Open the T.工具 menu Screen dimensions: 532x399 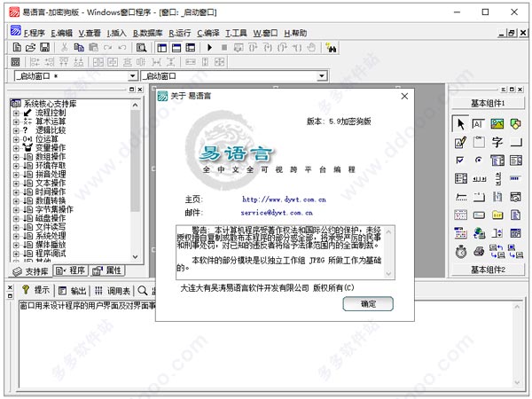pos(236,33)
